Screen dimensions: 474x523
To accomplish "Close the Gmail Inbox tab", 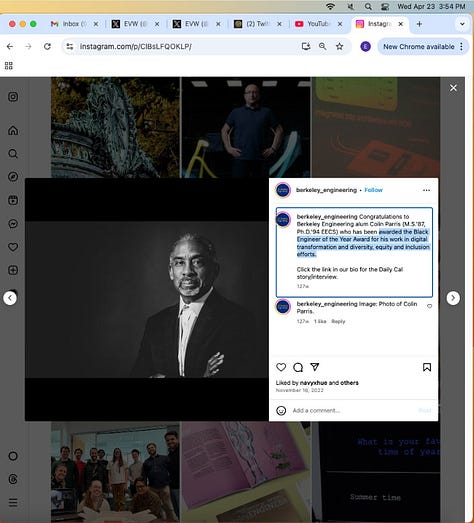I will (96, 24).
